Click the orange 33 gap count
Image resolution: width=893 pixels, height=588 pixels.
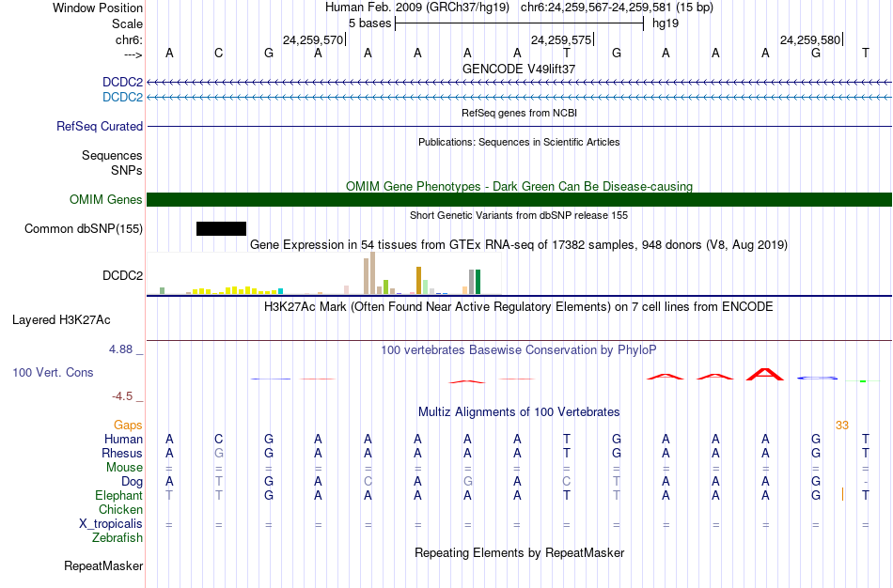click(841, 426)
